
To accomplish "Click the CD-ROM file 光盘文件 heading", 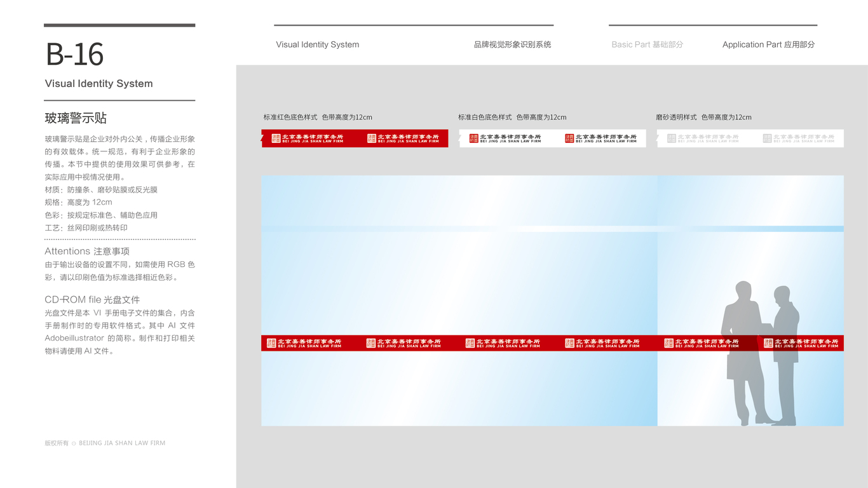I will (x=92, y=300).
